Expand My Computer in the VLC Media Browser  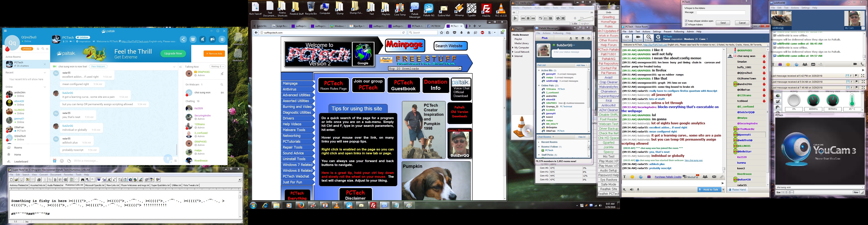(513, 48)
